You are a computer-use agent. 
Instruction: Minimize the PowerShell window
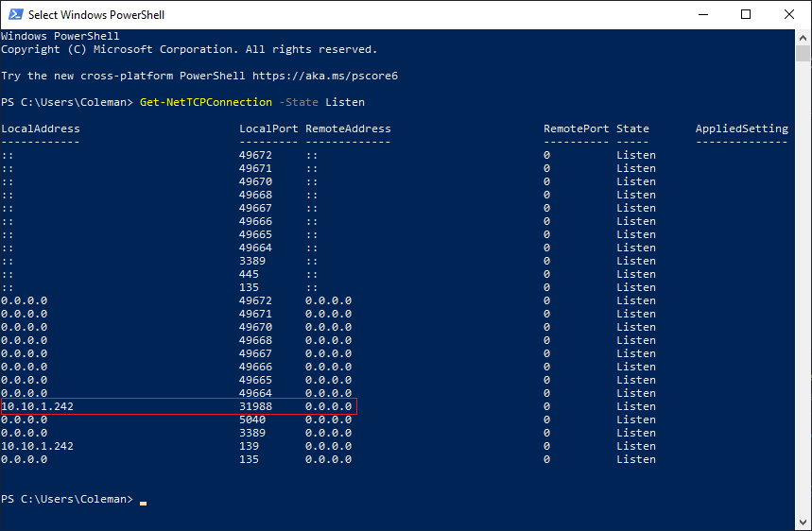pos(702,14)
